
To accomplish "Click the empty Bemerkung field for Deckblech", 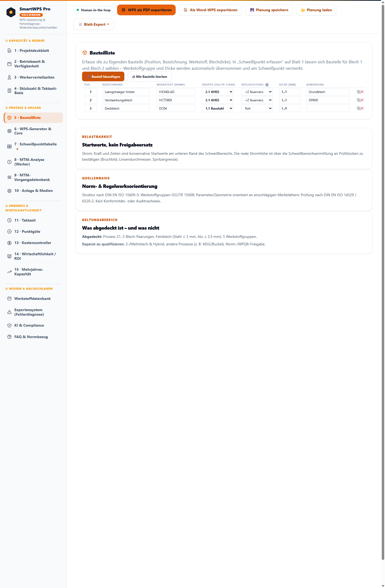I will point(328,109).
